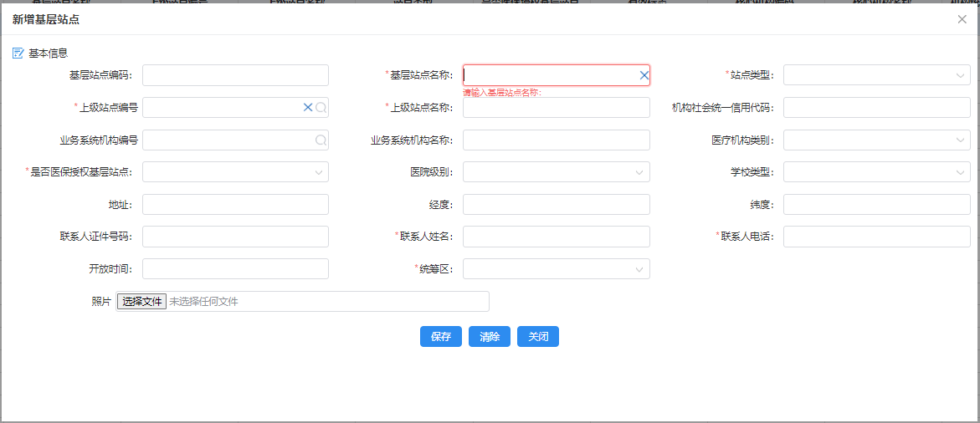Click the 机构社会统一信用代码 input field
980x423 pixels.
(x=876, y=108)
